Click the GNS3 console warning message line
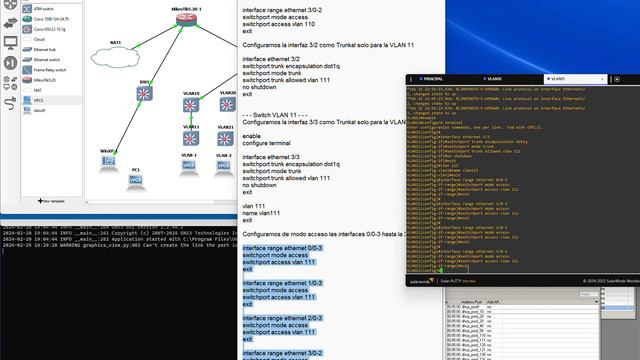The image size is (640, 360). [x=120, y=245]
